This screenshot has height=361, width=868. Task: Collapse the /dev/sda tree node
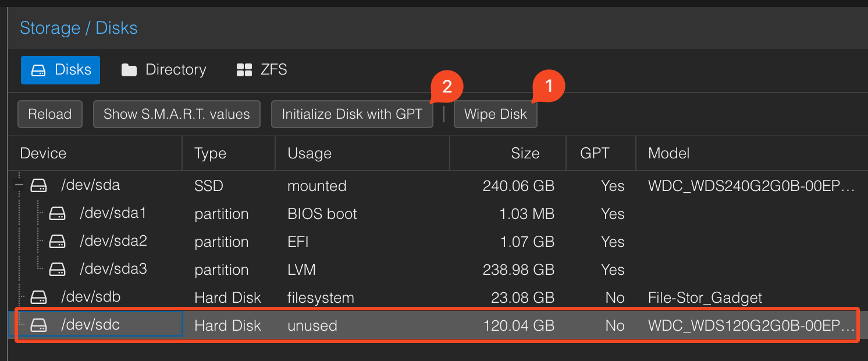coord(19,186)
